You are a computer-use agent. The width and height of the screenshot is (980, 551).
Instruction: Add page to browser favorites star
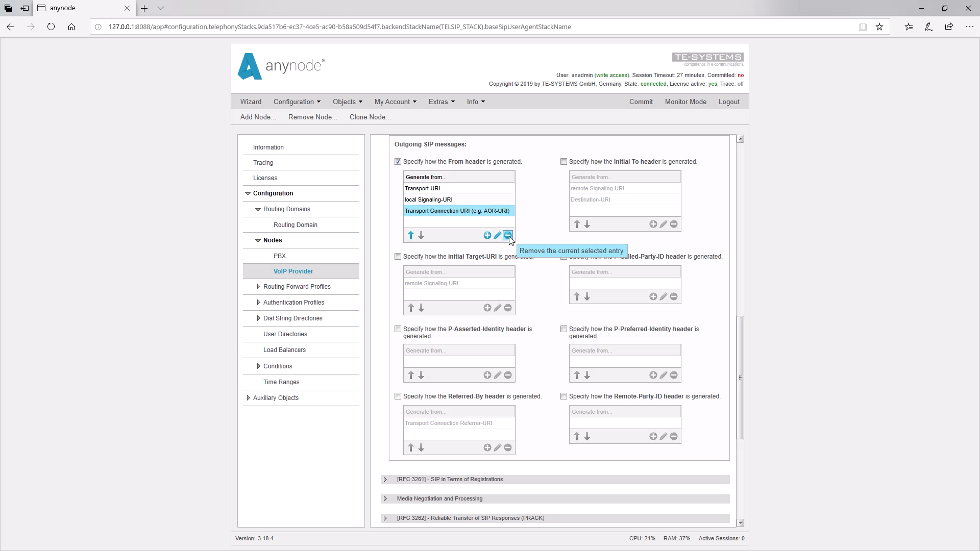pyautogui.click(x=879, y=27)
